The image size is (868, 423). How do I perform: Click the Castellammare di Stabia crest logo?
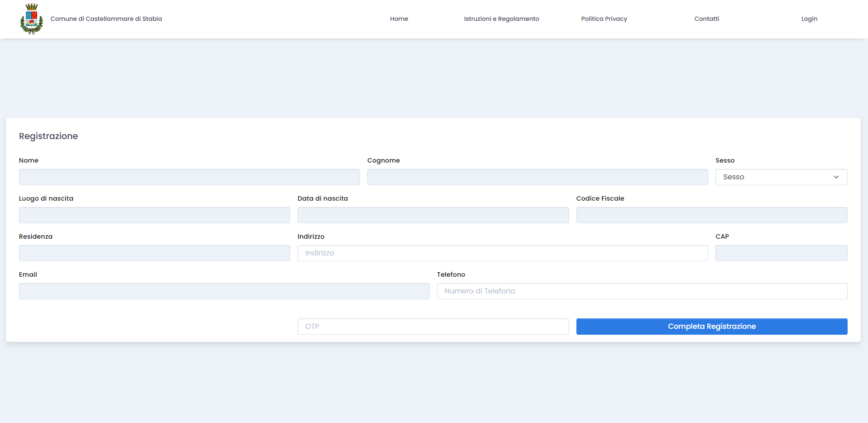[32, 19]
